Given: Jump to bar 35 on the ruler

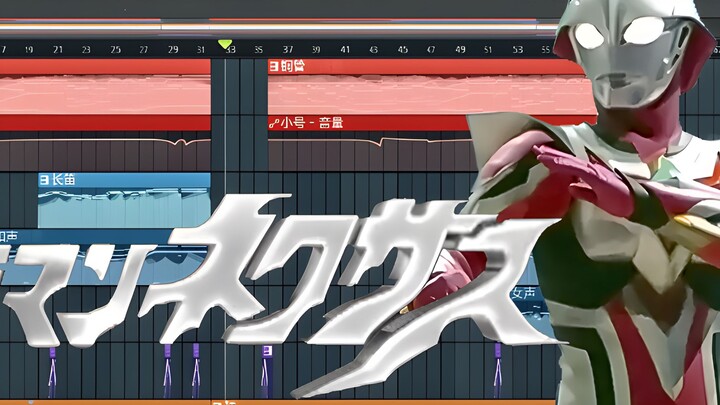Looking at the screenshot, I should coord(259,50).
